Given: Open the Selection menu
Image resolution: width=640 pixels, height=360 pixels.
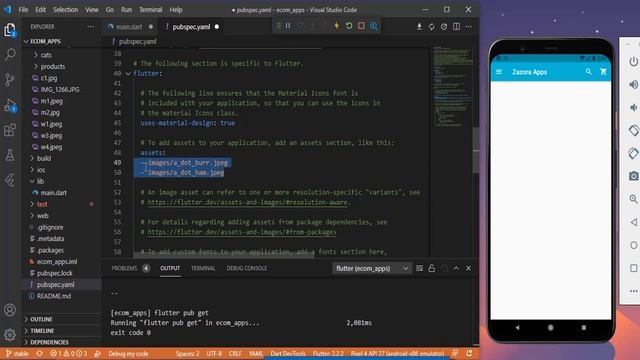Looking at the screenshot, I should coord(65,9).
